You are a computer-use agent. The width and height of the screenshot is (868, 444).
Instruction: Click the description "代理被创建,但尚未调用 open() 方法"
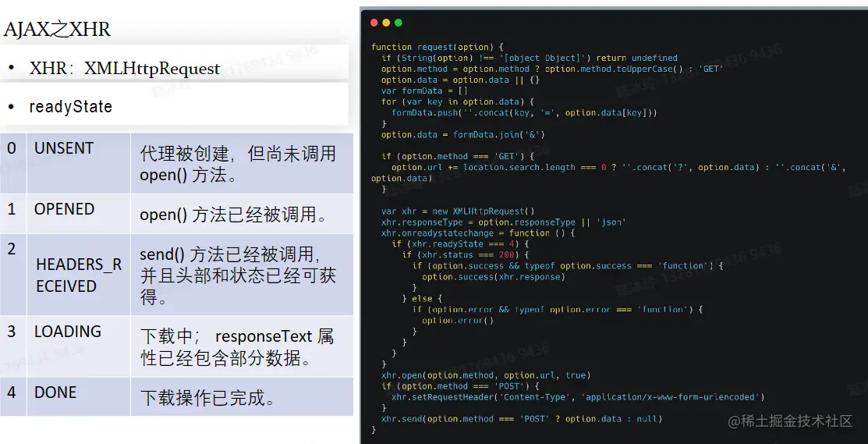click(238, 165)
